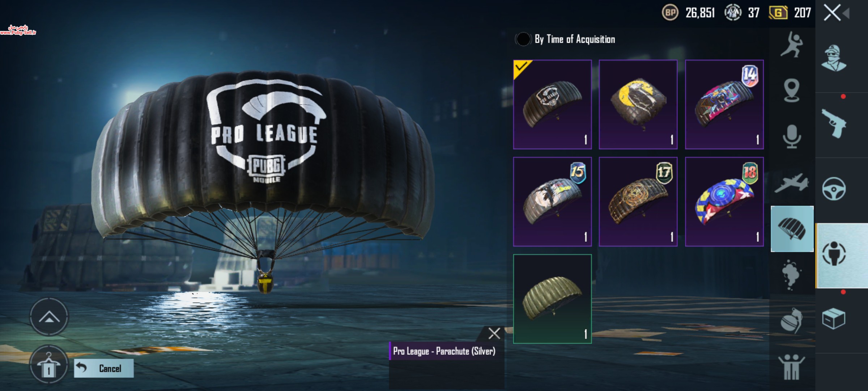Open the pistol weapons tab
Image resolution: width=868 pixels, height=391 pixels.
tap(834, 123)
